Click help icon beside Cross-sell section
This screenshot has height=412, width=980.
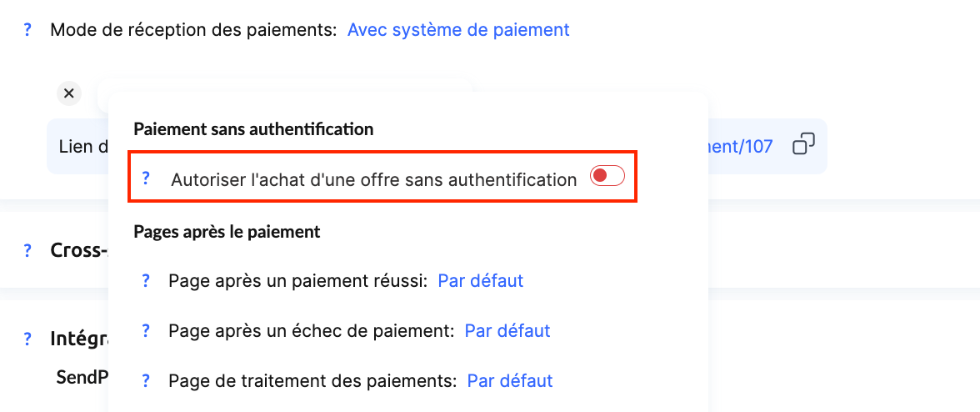coord(27,250)
